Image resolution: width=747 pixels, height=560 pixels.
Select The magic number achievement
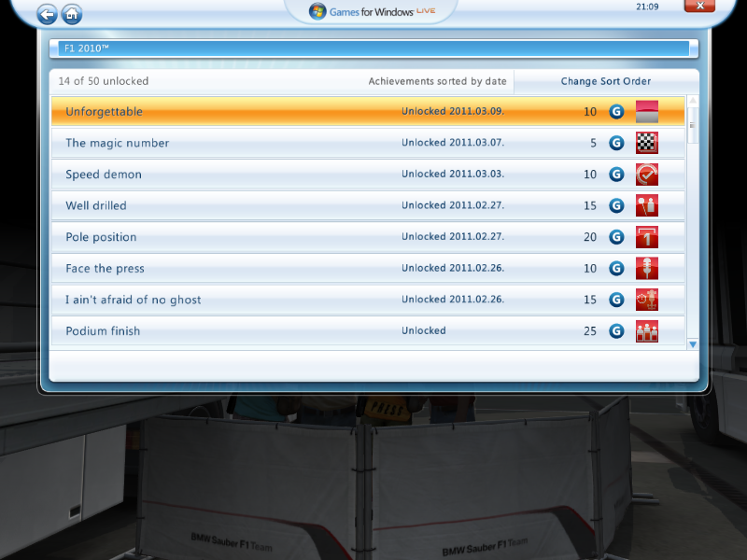pos(368,143)
